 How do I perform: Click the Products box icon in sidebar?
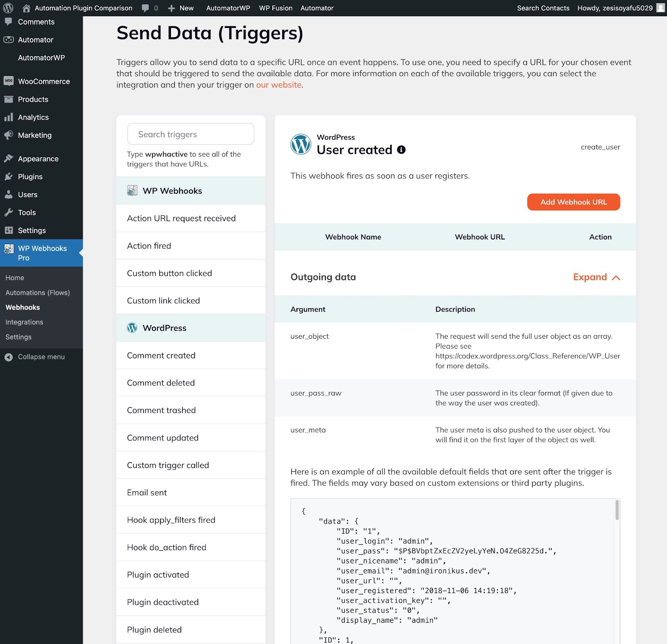coord(8,99)
